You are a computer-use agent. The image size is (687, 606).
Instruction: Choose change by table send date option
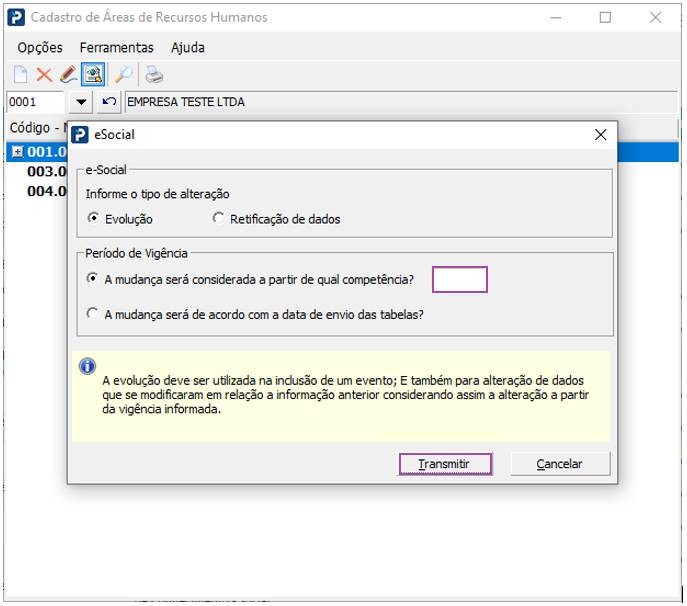tap(92, 314)
